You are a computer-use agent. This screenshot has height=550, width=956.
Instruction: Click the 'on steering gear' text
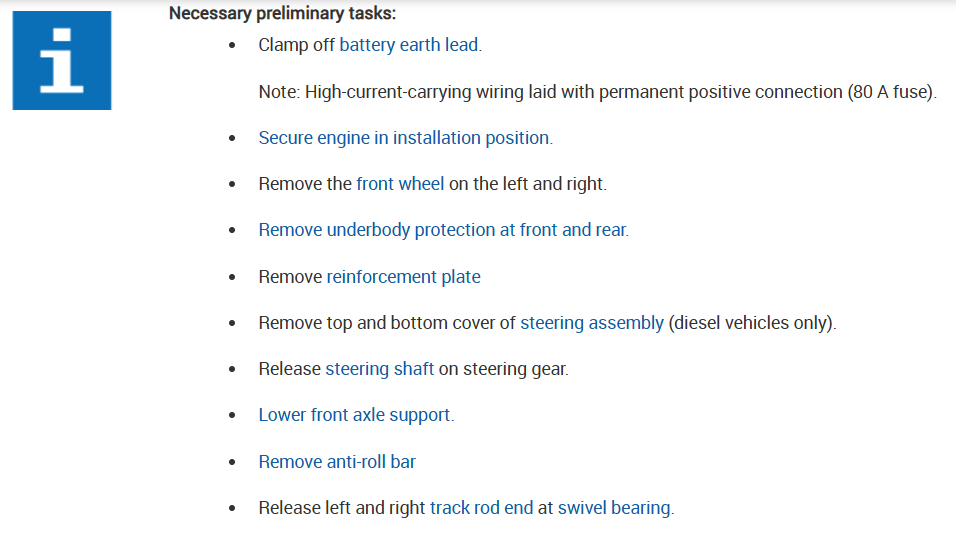point(503,369)
